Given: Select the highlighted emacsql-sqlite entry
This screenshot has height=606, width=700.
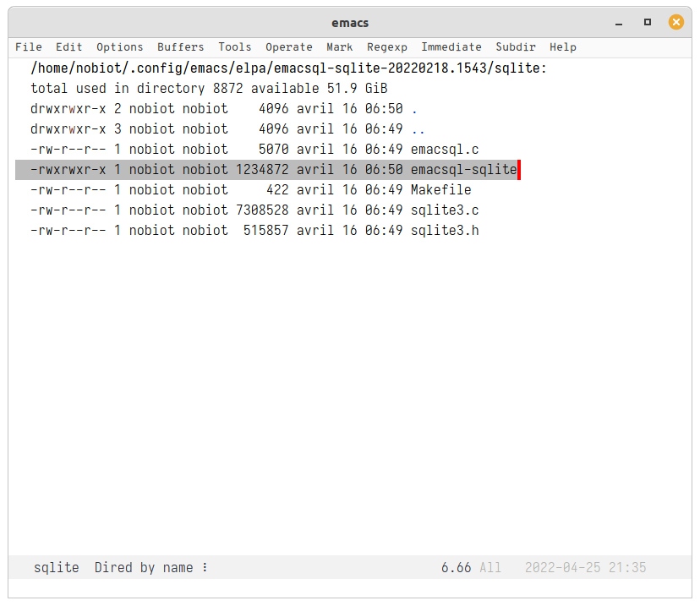Looking at the screenshot, I should tap(463, 169).
